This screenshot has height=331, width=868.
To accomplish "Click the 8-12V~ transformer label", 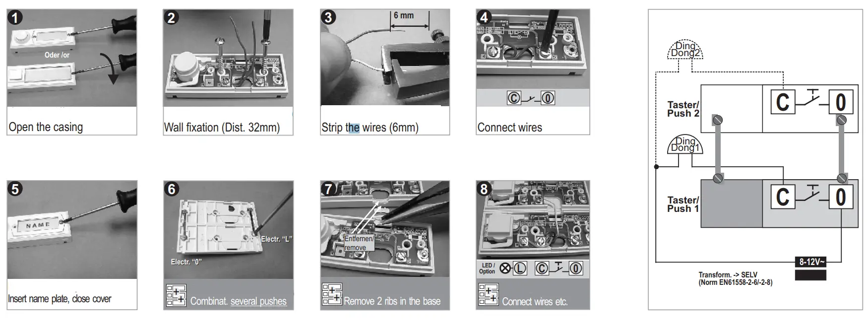I will pos(810,262).
